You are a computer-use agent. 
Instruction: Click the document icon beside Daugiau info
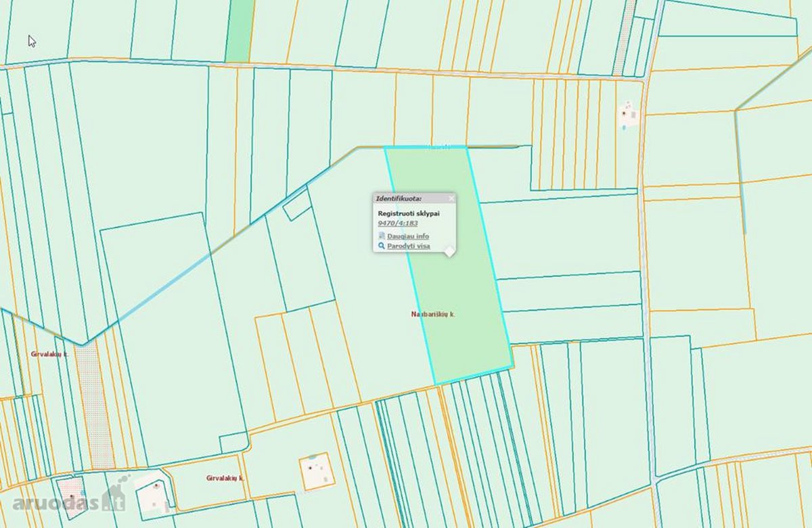pos(382,236)
